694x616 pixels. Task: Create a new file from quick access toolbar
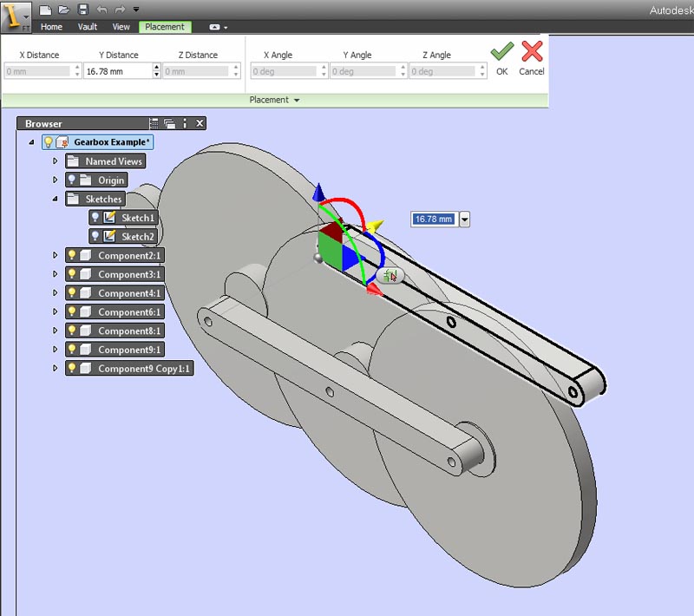coord(45,10)
